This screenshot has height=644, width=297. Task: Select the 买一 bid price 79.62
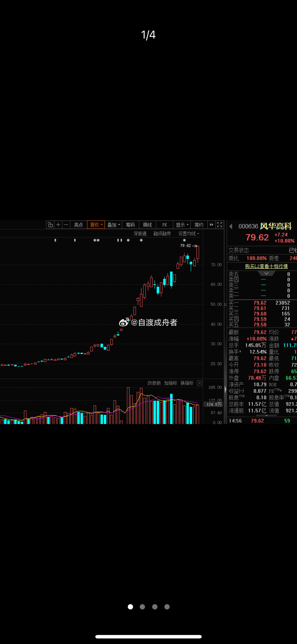coord(260,303)
